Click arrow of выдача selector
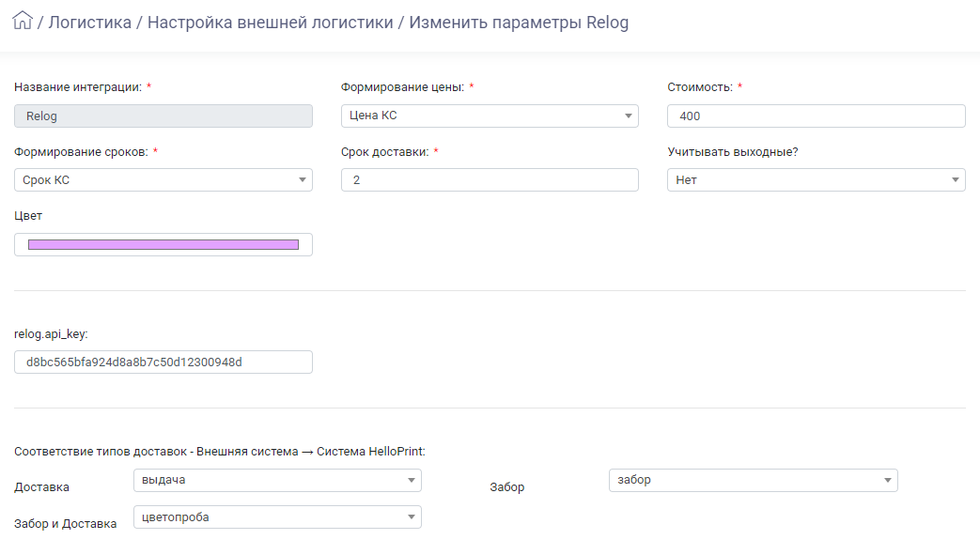Image resolution: width=980 pixels, height=555 pixels. click(x=412, y=480)
